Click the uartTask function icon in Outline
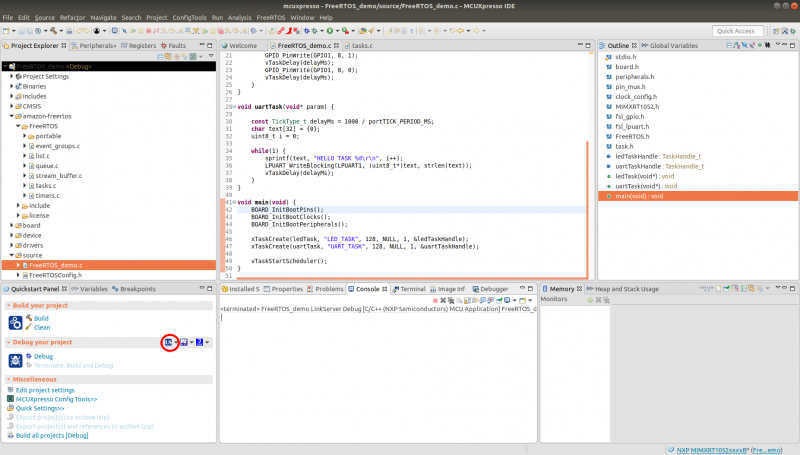Viewport: 800px width, 455px height. (607, 185)
